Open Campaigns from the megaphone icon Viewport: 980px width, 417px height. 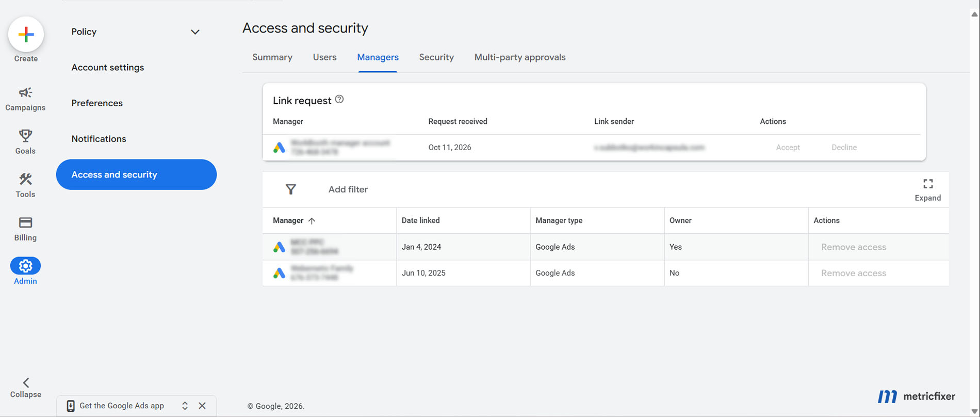tap(25, 92)
